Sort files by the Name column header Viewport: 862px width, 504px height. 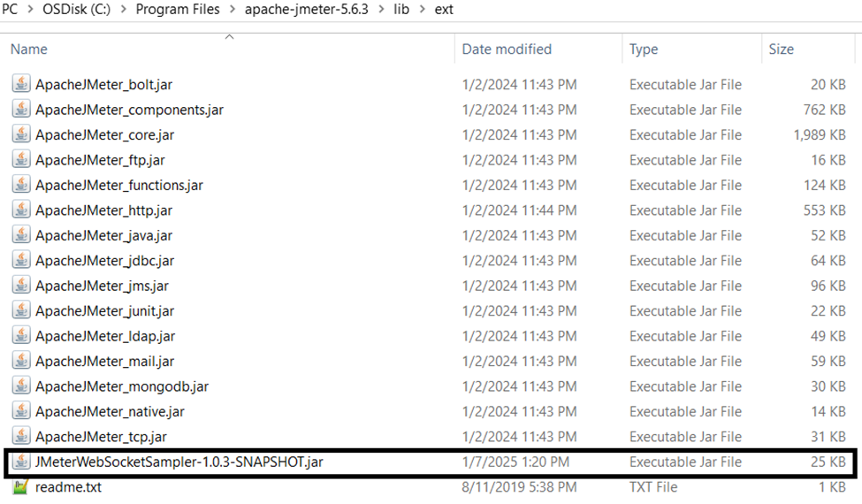[x=28, y=50]
